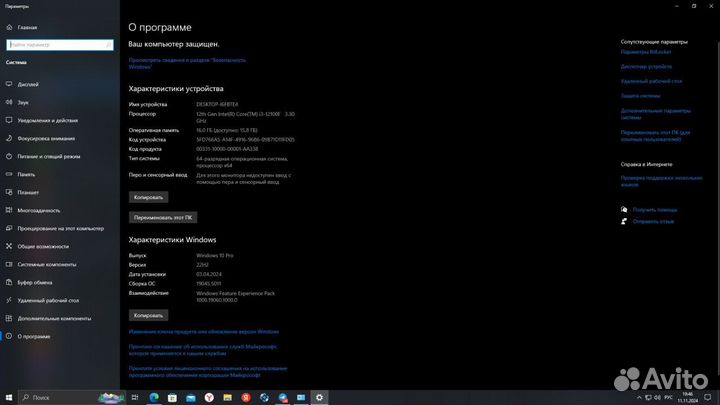
Task: Open Проецирование на этот компьютер
Action: click(x=60, y=228)
